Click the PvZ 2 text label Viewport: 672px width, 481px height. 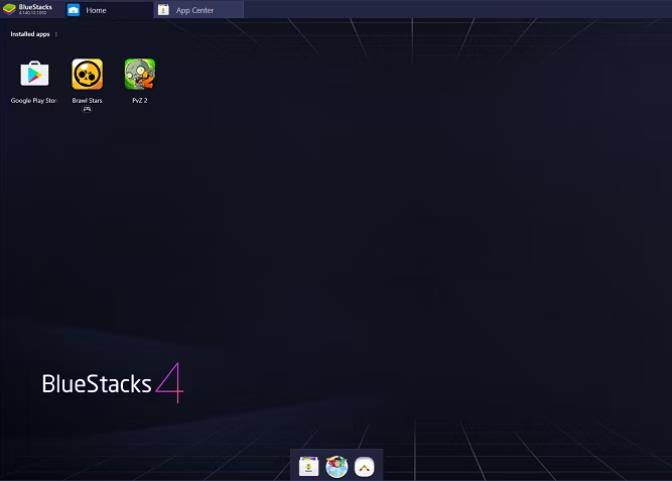pos(139,100)
